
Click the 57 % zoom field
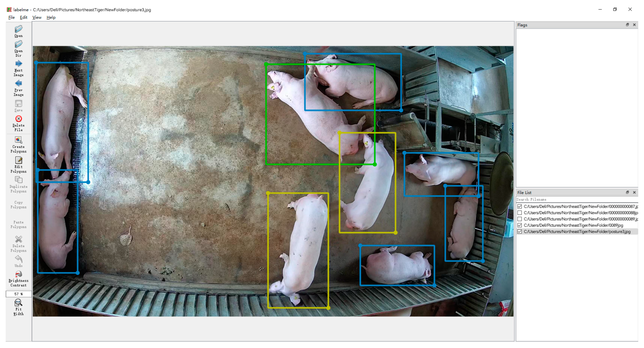[x=19, y=294]
